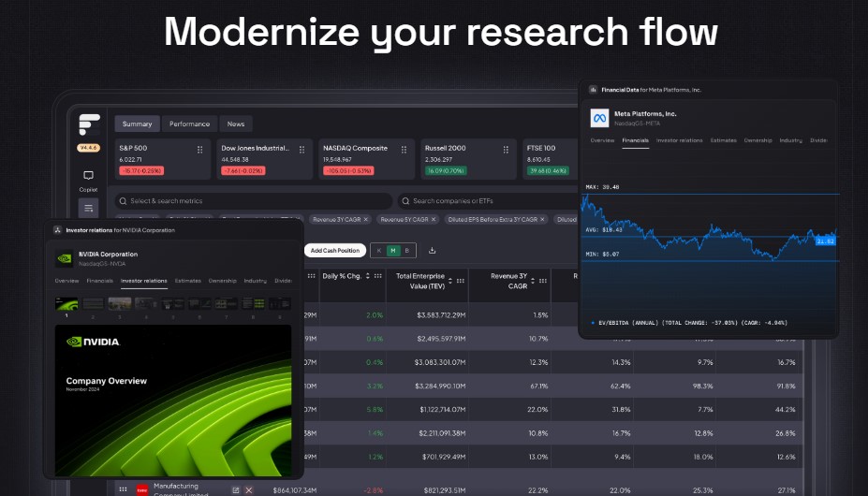The image size is (868, 496).
Task: Remove the Revenue 5Y CAGR metric chip
Action: click(434, 220)
